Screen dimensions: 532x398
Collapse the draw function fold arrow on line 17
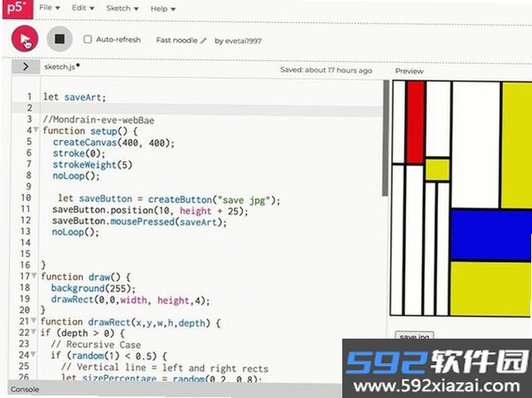click(x=34, y=276)
